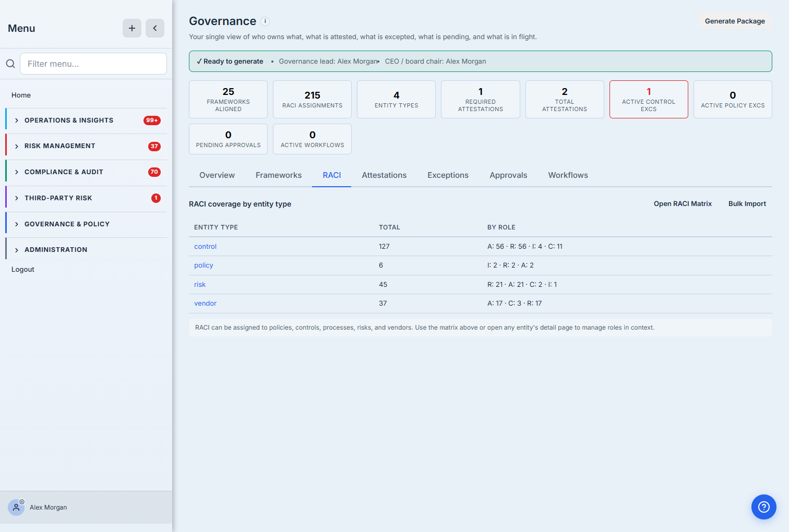Switch to the Frameworks tab
The height and width of the screenshot is (532, 789).
(x=279, y=175)
